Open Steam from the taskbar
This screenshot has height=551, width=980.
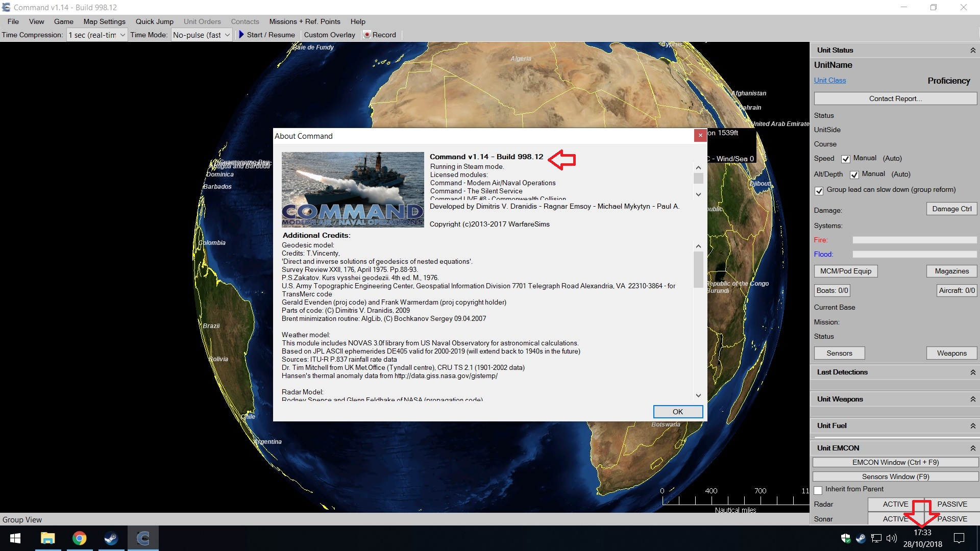111,538
